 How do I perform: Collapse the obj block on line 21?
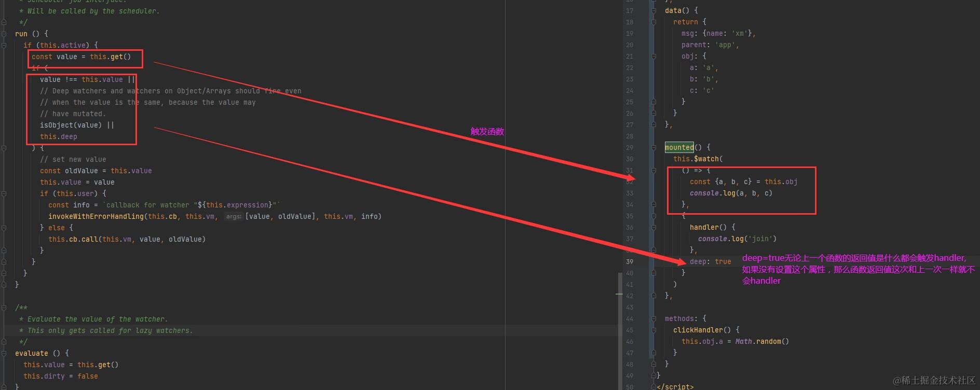(x=654, y=57)
